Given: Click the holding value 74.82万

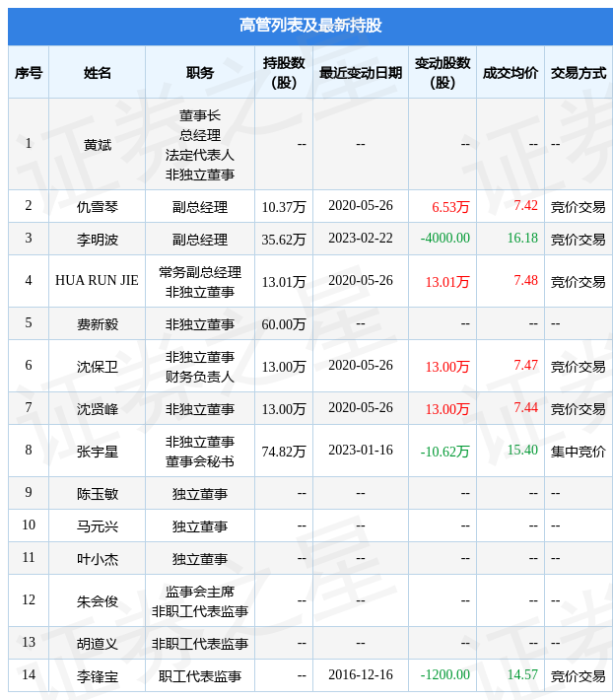Looking at the screenshot, I should pos(284,452).
